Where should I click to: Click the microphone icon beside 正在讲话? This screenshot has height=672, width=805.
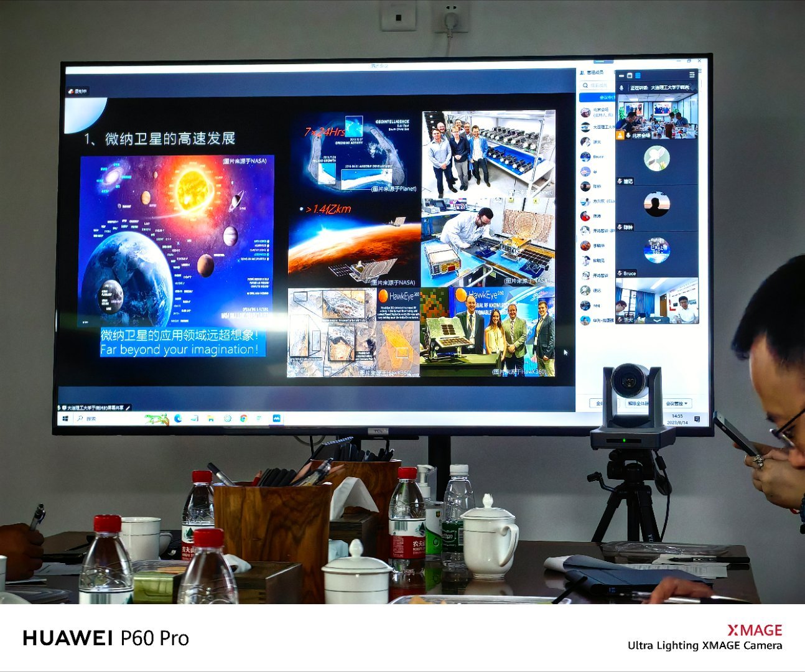(621, 88)
